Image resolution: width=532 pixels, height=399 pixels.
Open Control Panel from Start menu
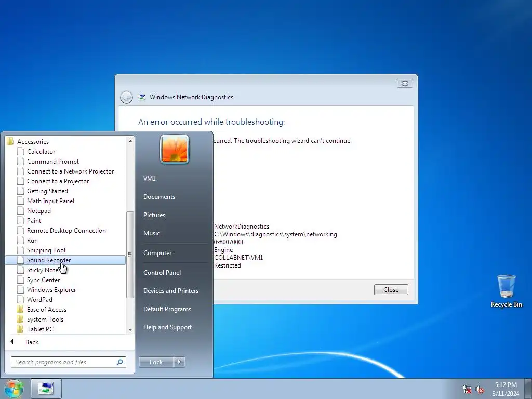point(162,273)
